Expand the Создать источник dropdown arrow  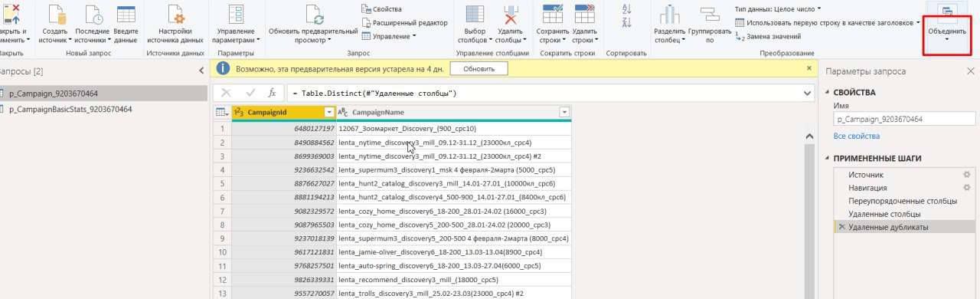tap(70, 40)
